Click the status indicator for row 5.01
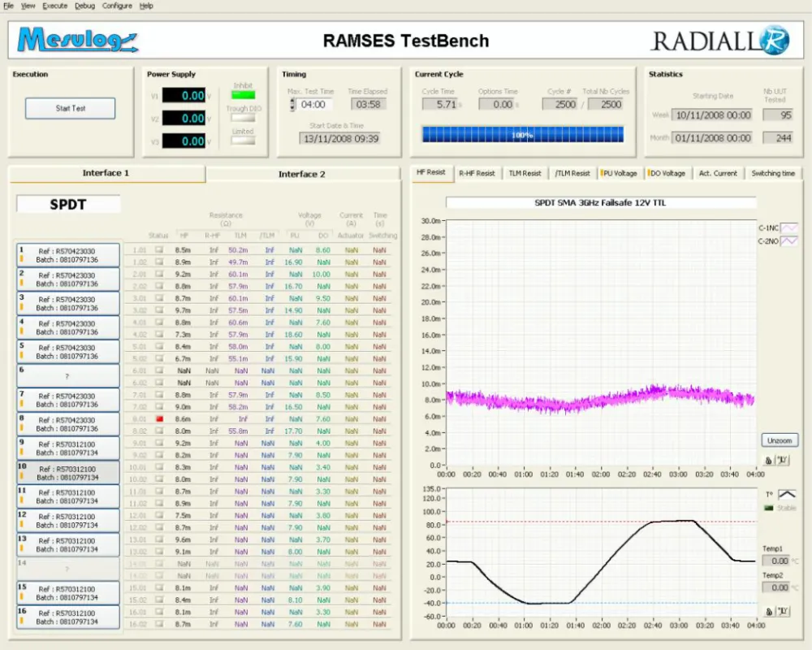Screen dimensions: 812x650 click(159, 346)
